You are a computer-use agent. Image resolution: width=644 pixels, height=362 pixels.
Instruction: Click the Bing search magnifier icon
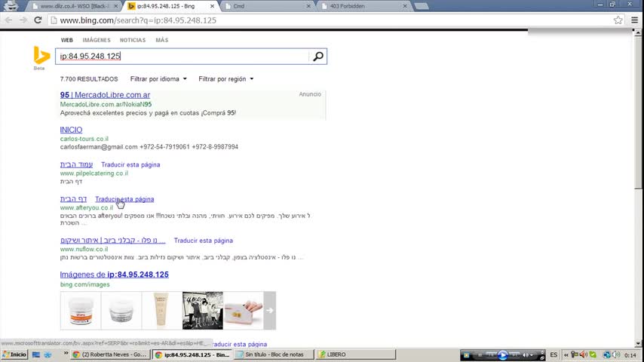pos(318,57)
